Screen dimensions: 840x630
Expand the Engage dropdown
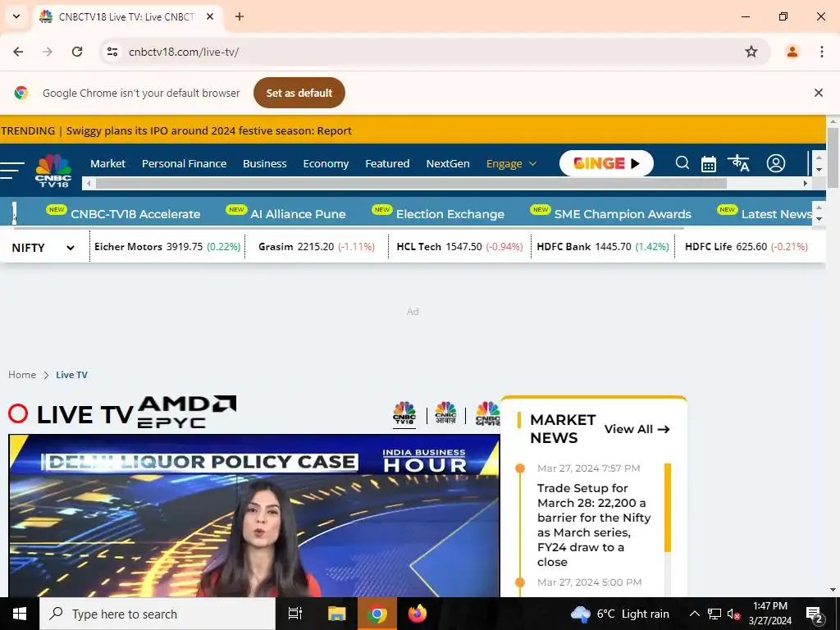coord(511,163)
